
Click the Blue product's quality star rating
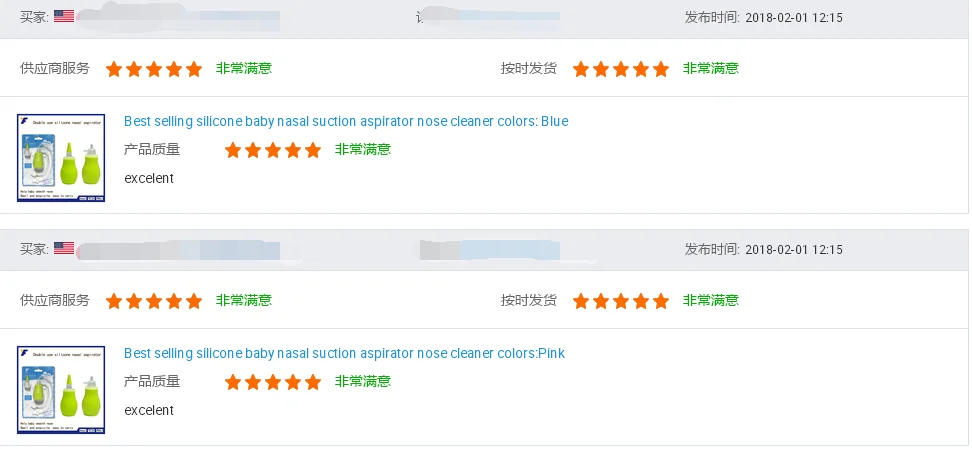[273, 150]
